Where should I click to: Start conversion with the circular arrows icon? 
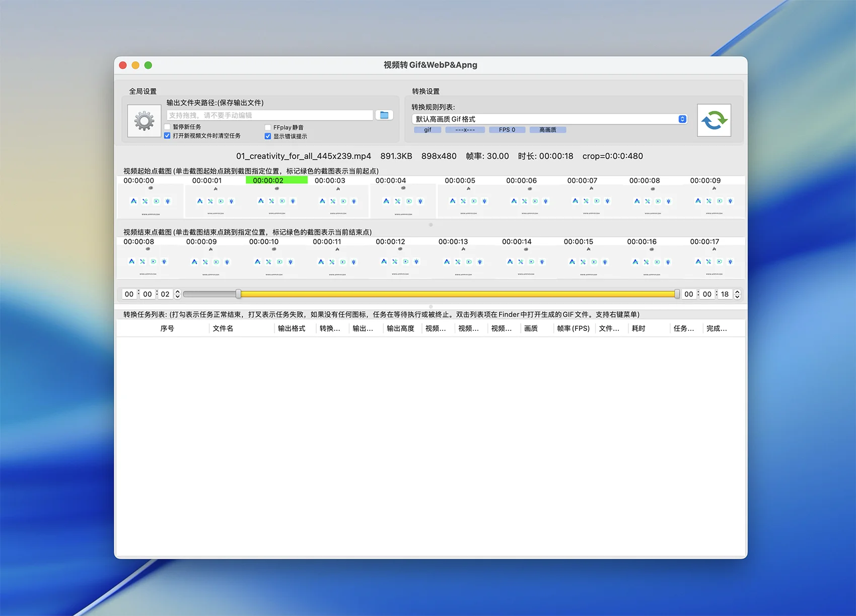714,120
